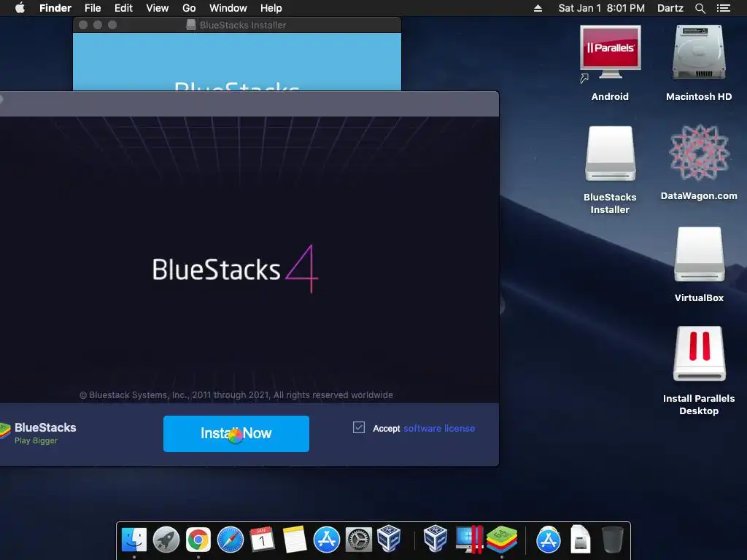Open Notification Center list icon

coord(724,8)
